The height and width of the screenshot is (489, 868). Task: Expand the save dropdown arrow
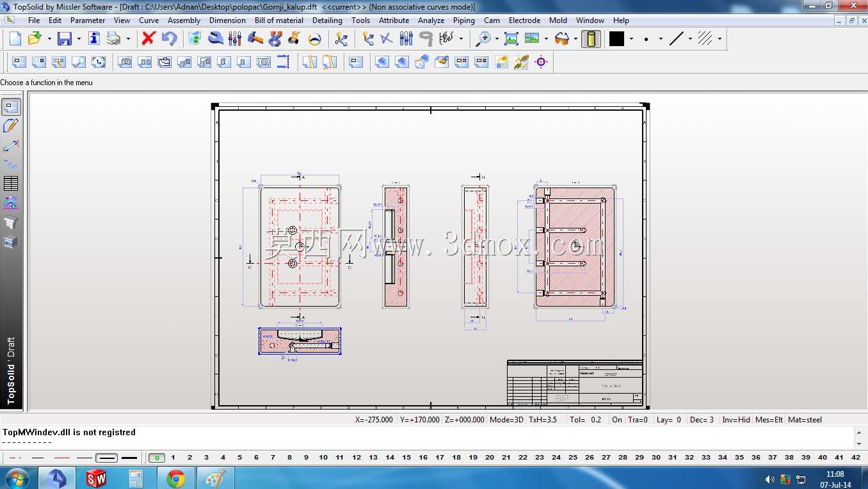coord(79,39)
